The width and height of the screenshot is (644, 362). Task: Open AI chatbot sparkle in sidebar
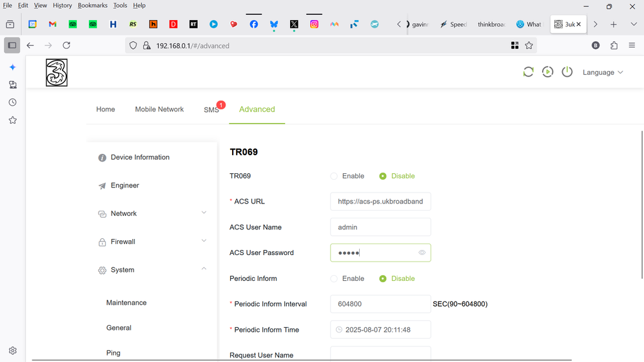point(13,67)
